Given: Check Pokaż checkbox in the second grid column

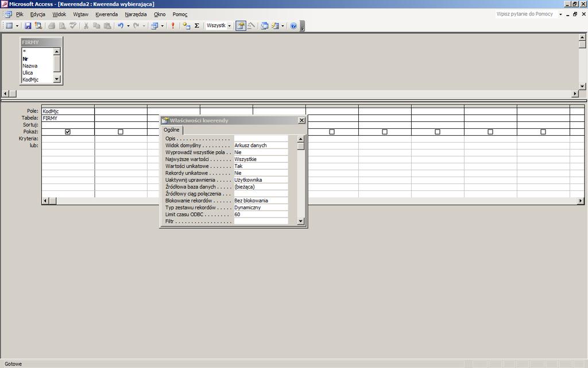Looking at the screenshot, I should coord(121,132).
